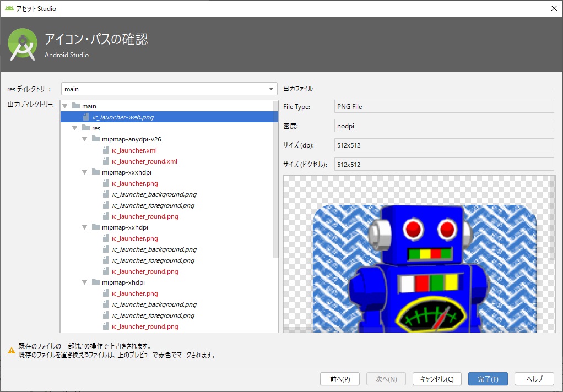This screenshot has height=392, width=563.
Task: Click the File Type field showing PNG File
Action: point(444,106)
